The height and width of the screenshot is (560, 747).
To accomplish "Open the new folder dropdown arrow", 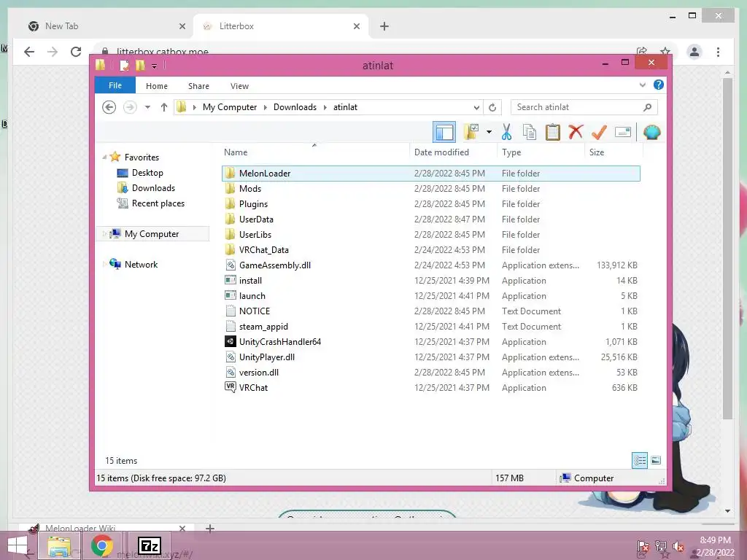I will [489, 132].
